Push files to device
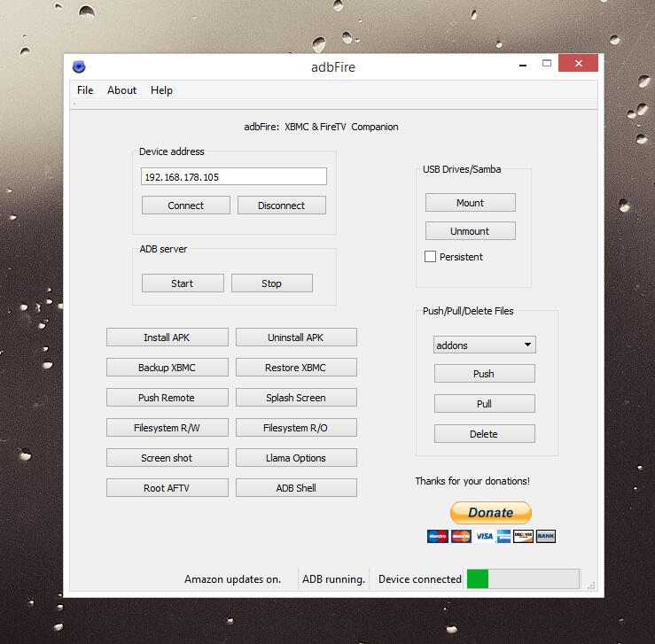 (x=485, y=374)
